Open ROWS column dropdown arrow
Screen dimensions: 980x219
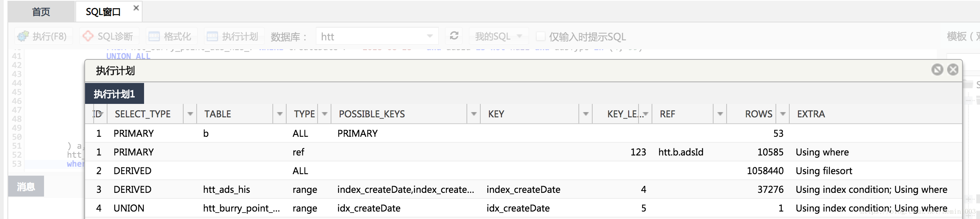[x=783, y=114]
